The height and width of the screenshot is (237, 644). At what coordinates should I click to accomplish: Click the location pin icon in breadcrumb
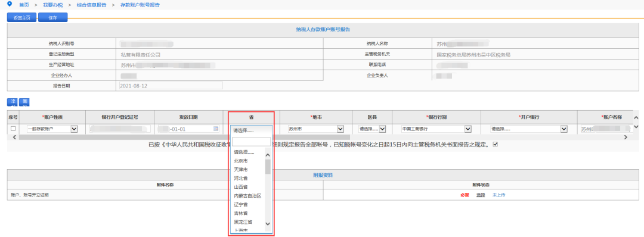[10, 4]
